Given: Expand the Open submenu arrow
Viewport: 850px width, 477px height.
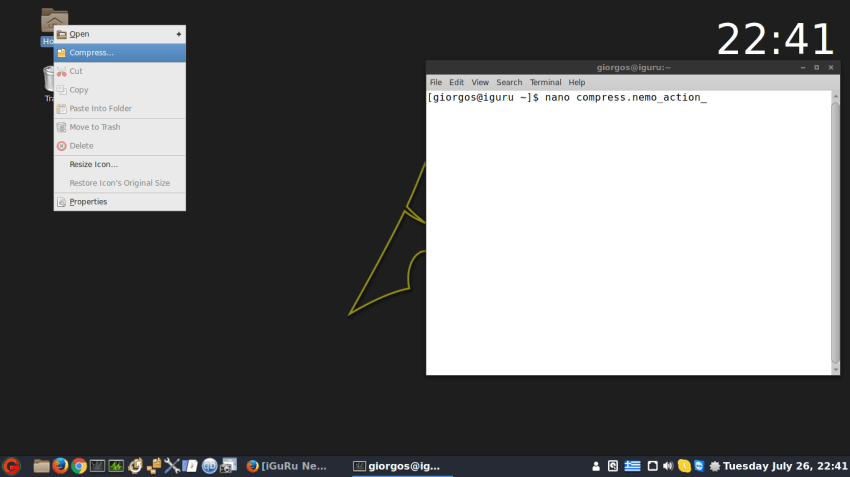Looking at the screenshot, I should click(179, 34).
